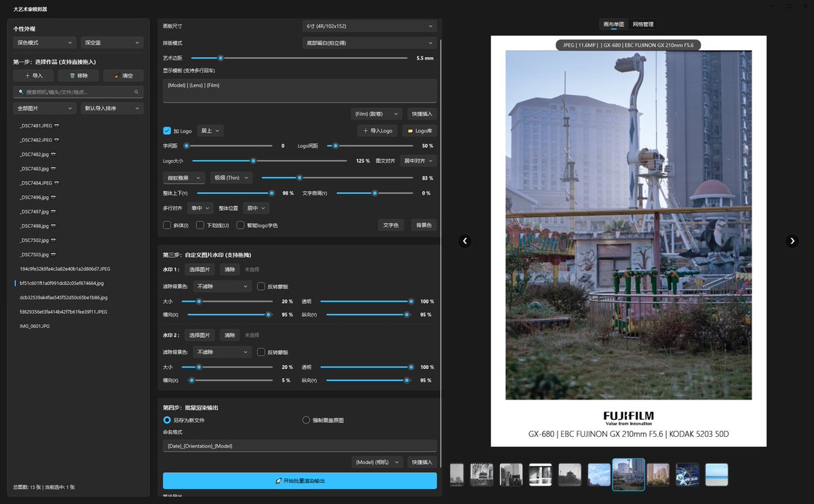Click the 显示模板 {Model} | {Lens} | {Film} text box
The image size is (814, 504).
point(300,91)
